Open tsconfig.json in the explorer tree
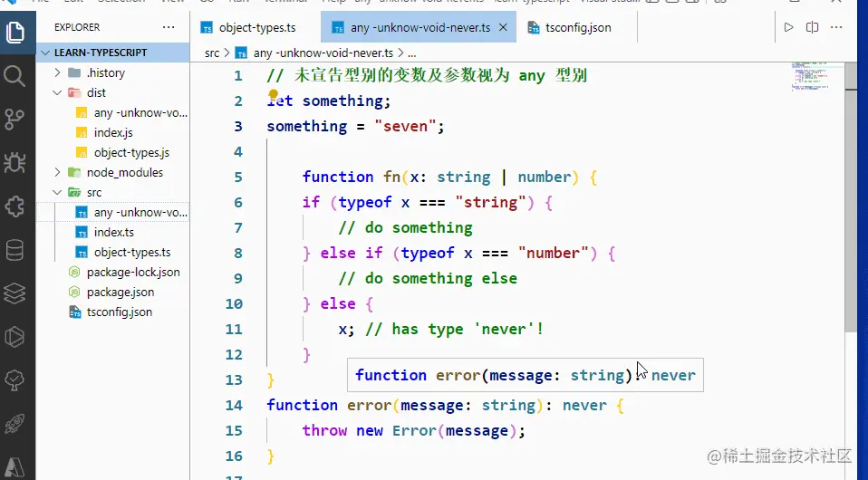Image resolution: width=868 pixels, height=480 pixels. pyautogui.click(x=113, y=312)
